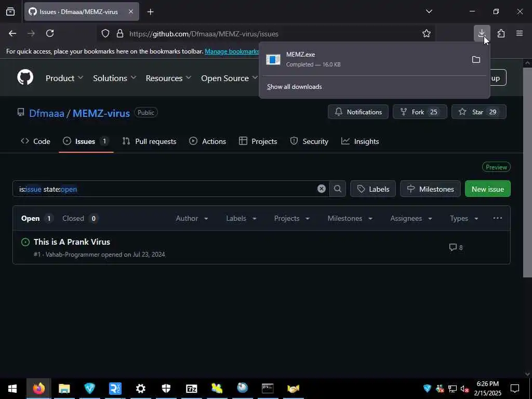Screen dimensions: 532x399
Task: Fork the repository
Action: point(420,112)
